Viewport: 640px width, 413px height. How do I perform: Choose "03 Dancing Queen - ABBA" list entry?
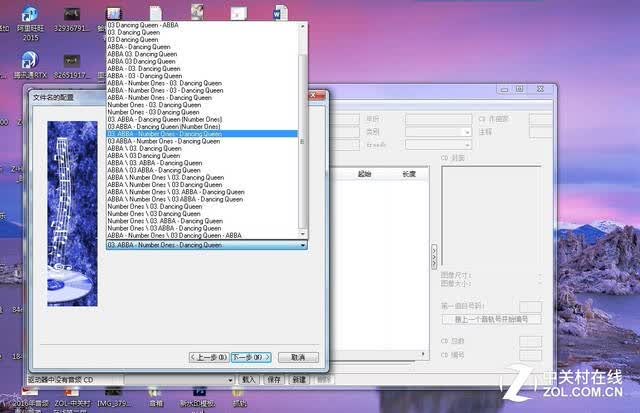(143, 25)
